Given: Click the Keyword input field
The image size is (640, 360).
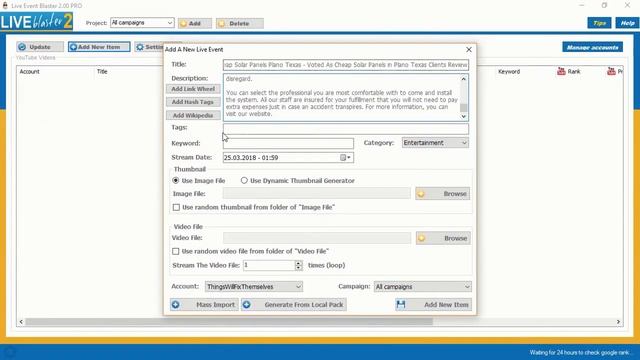Looking at the screenshot, I should coord(288,143).
